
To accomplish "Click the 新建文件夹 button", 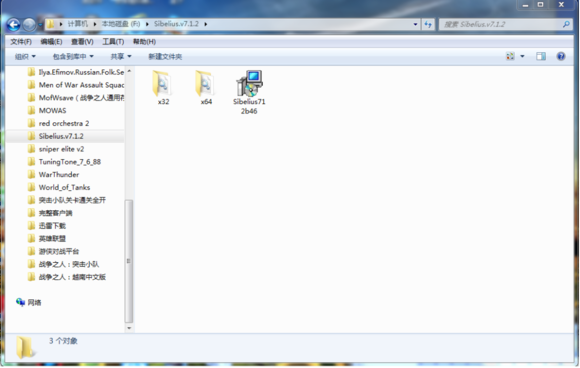I will pos(165,57).
